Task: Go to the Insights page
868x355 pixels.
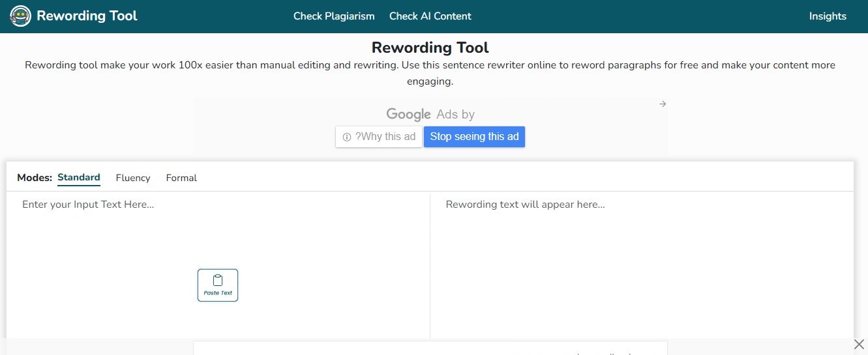Action: coord(828,16)
